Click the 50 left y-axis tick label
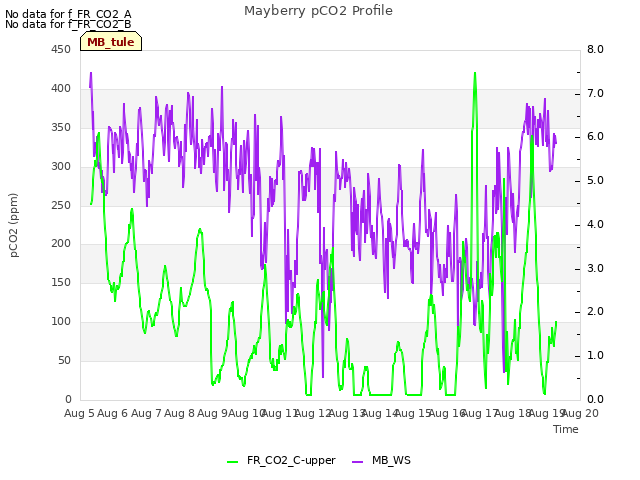Image resolution: width=640 pixels, height=480 pixels. 64,360
